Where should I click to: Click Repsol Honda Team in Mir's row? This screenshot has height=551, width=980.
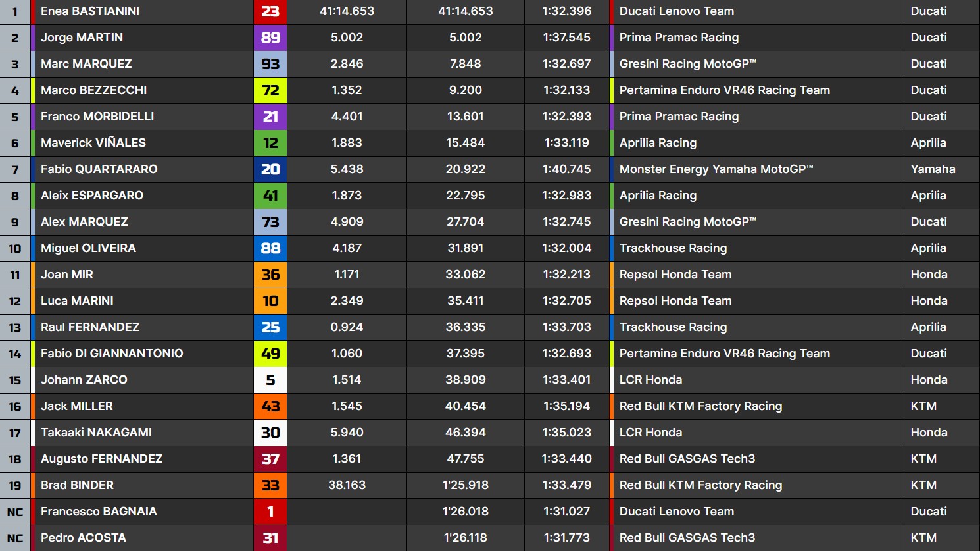click(675, 275)
